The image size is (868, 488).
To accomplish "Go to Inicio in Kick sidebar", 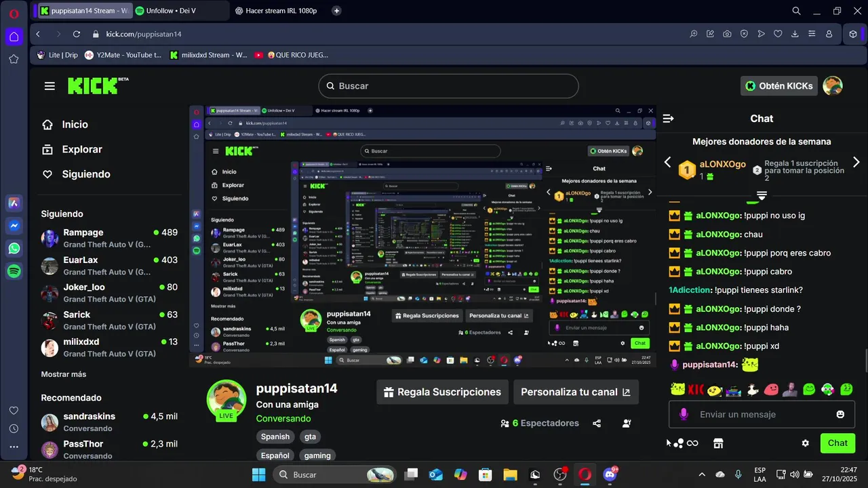I will point(65,125).
